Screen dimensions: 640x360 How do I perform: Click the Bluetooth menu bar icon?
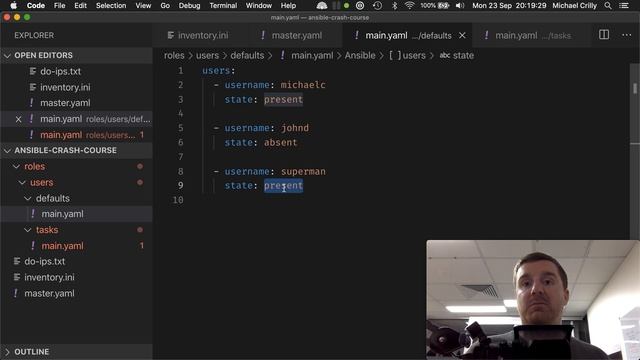tap(394, 6)
